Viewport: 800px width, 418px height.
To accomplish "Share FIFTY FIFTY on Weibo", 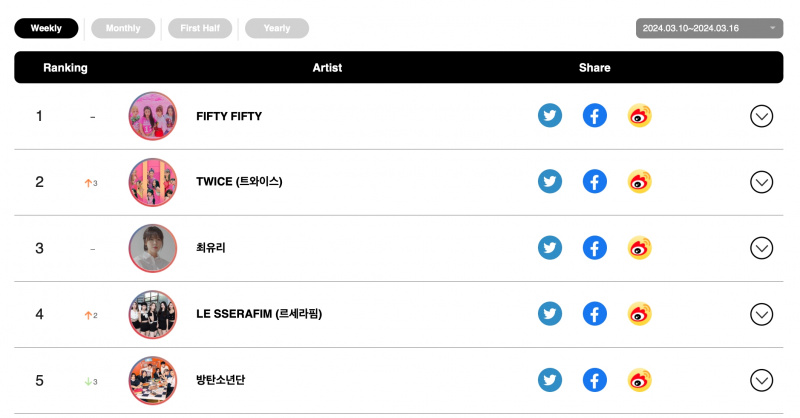I will (x=639, y=116).
